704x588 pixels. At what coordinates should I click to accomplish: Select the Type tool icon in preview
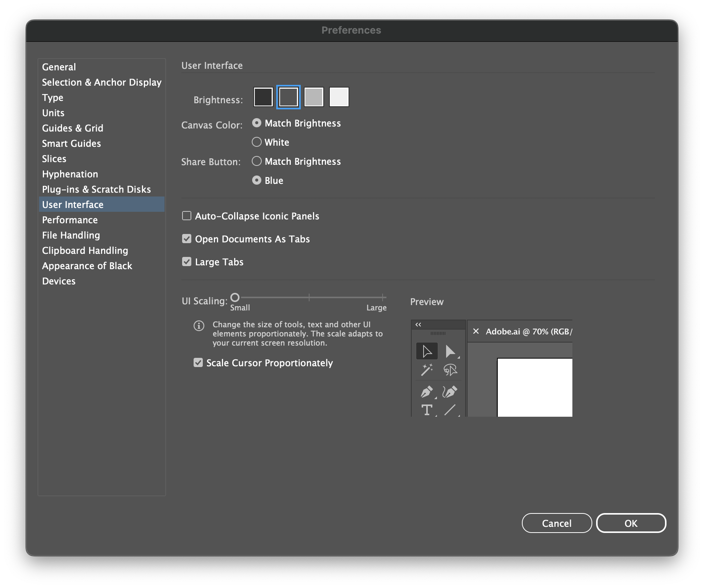(x=427, y=410)
